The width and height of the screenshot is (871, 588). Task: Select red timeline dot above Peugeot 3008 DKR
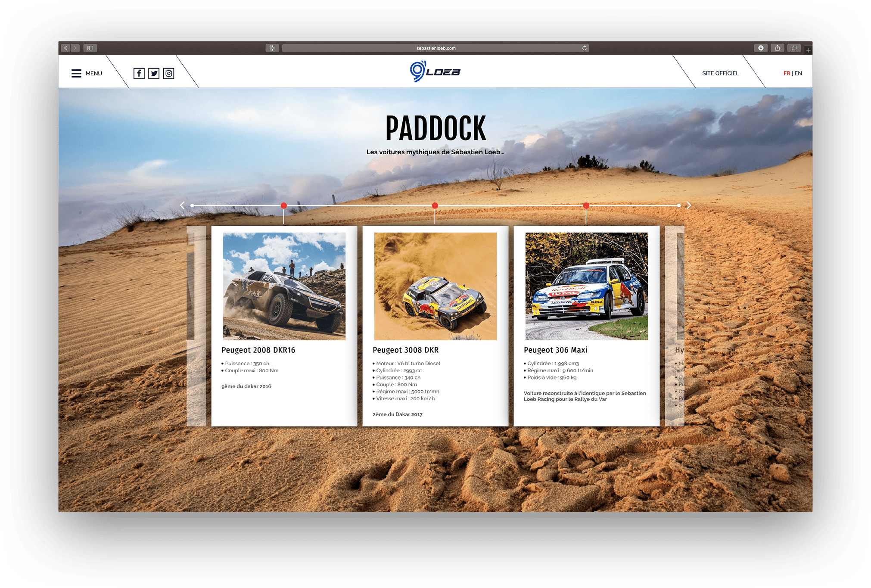435,205
